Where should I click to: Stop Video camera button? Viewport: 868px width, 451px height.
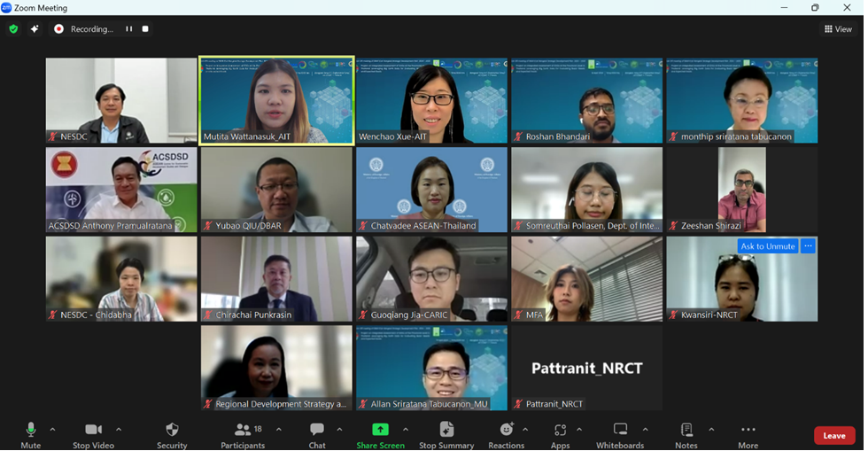94,435
